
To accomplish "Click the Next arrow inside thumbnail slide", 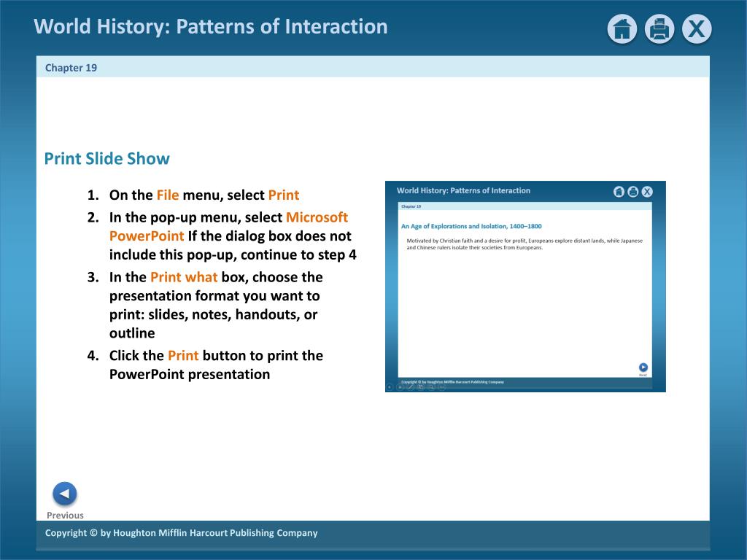I will 643,367.
